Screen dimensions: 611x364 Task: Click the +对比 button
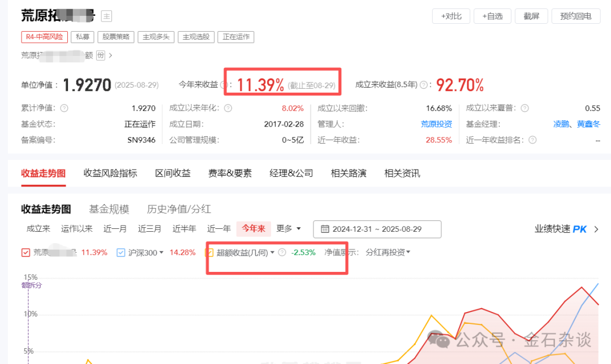pos(451,16)
